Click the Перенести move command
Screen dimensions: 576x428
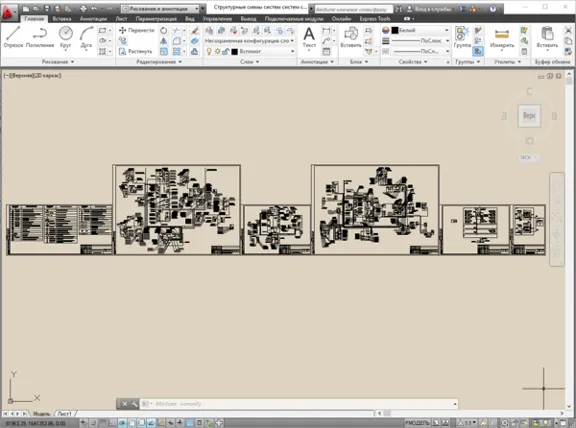click(136, 30)
